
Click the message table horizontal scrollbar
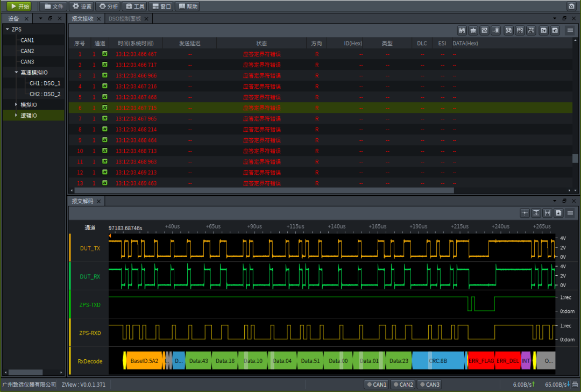(x=264, y=190)
